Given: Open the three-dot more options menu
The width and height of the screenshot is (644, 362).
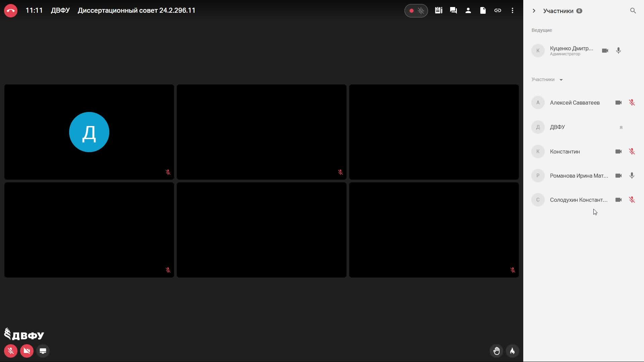Looking at the screenshot, I should click(513, 10).
